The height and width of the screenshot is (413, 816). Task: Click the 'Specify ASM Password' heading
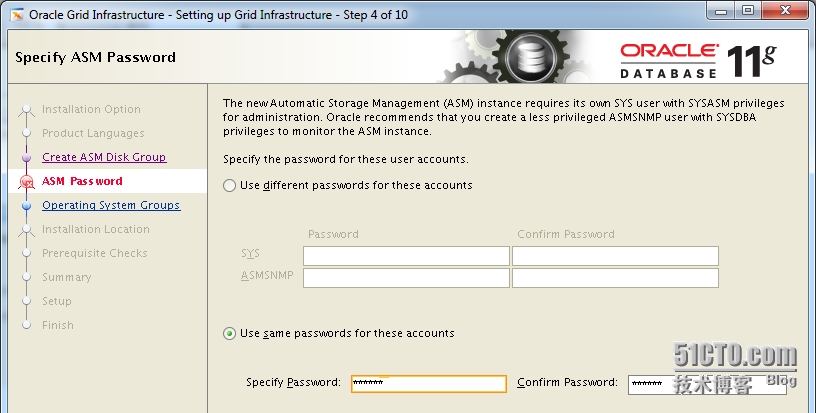click(x=95, y=57)
